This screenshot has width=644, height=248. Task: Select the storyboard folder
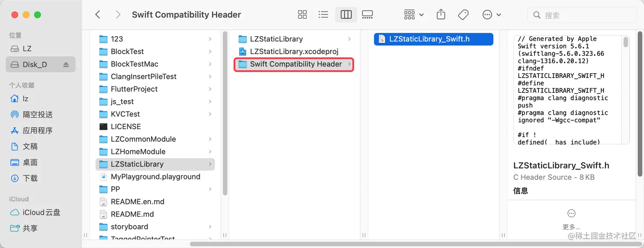coord(155,227)
